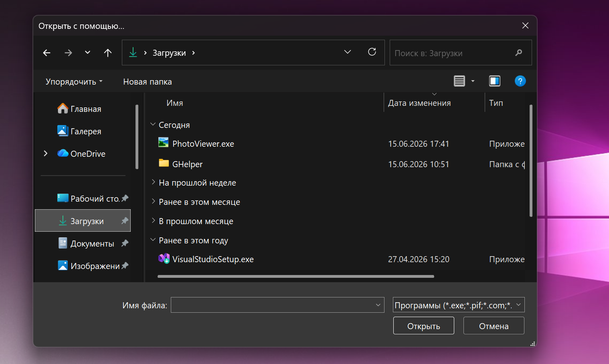Select Загрузки in sidebar
This screenshot has width=609, height=364.
[x=83, y=220]
